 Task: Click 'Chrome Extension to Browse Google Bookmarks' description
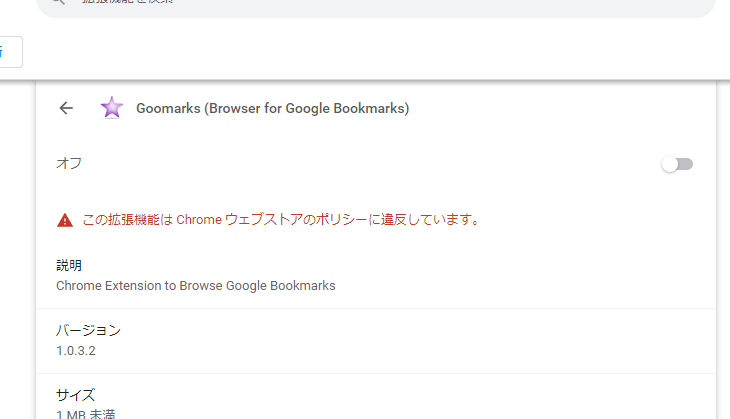pos(196,286)
